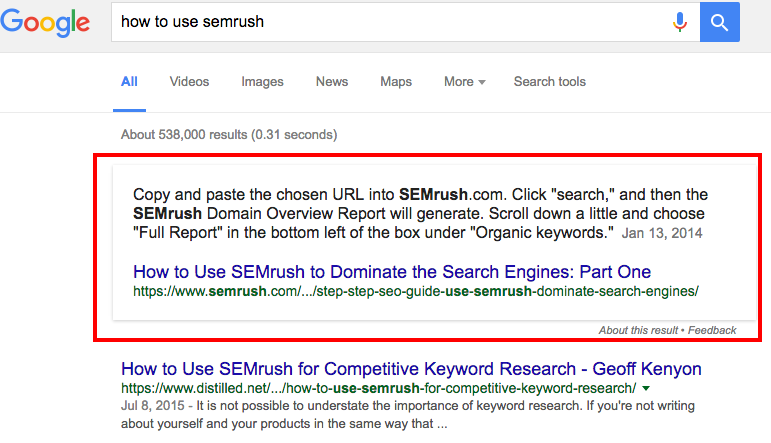771x443 pixels.
Task: Open the News tab
Action: click(332, 82)
